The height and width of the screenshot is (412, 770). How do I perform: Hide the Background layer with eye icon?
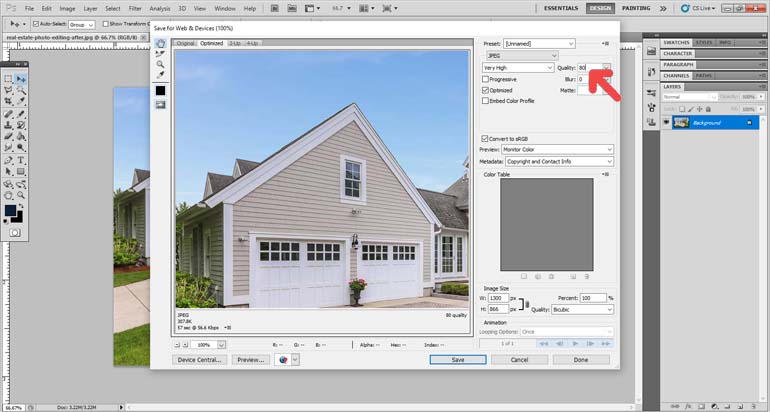pyautogui.click(x=666, y=123)
